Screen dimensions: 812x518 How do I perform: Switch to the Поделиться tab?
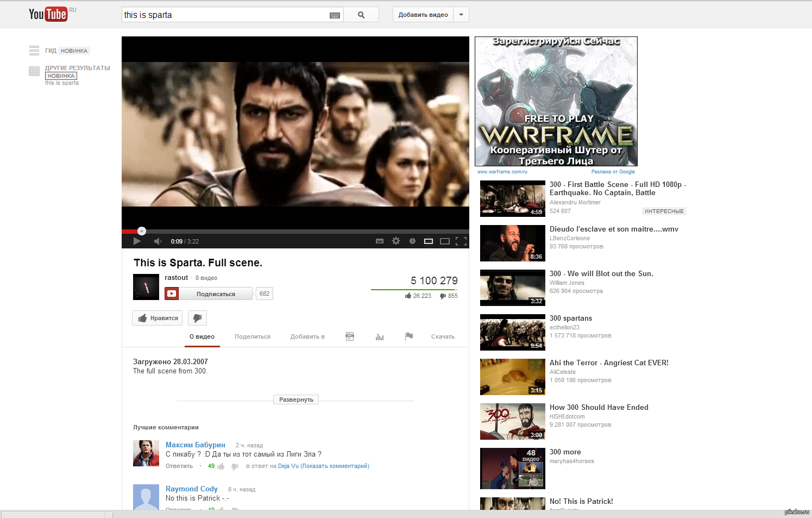[x=253, y=337]
